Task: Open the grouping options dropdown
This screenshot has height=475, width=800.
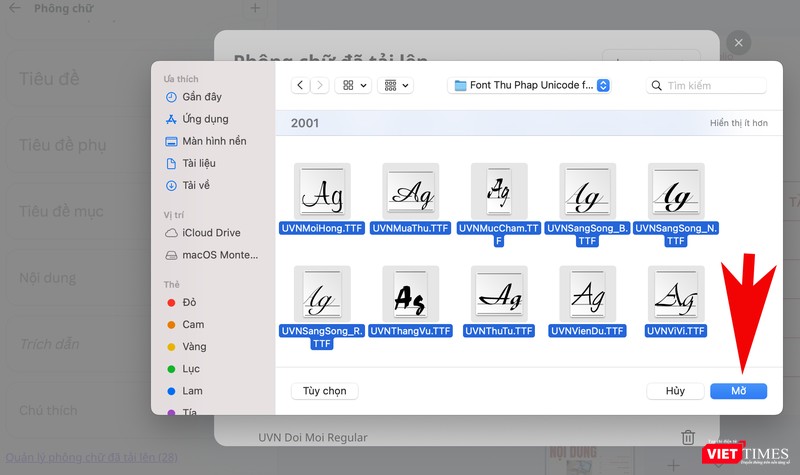Action: pyautogui.click(x=397, y=86)
